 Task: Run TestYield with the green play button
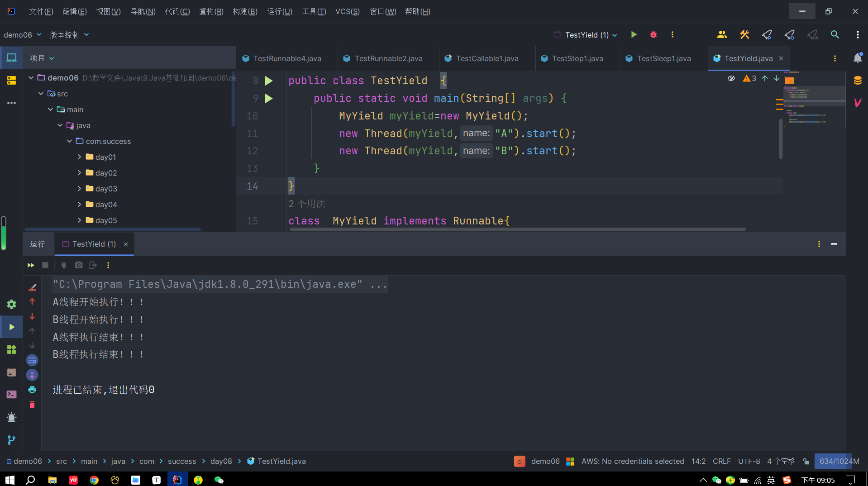click(634, 34)
